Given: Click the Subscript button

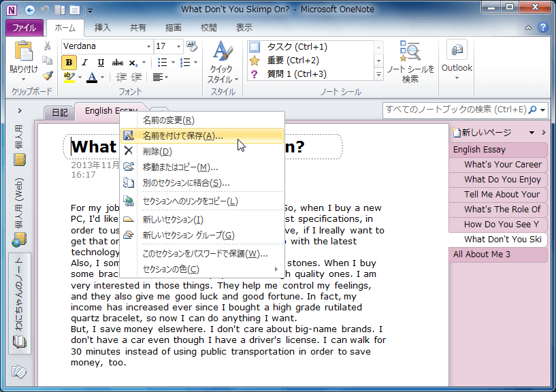Looking at the screenshot, I should pos(133,63).
